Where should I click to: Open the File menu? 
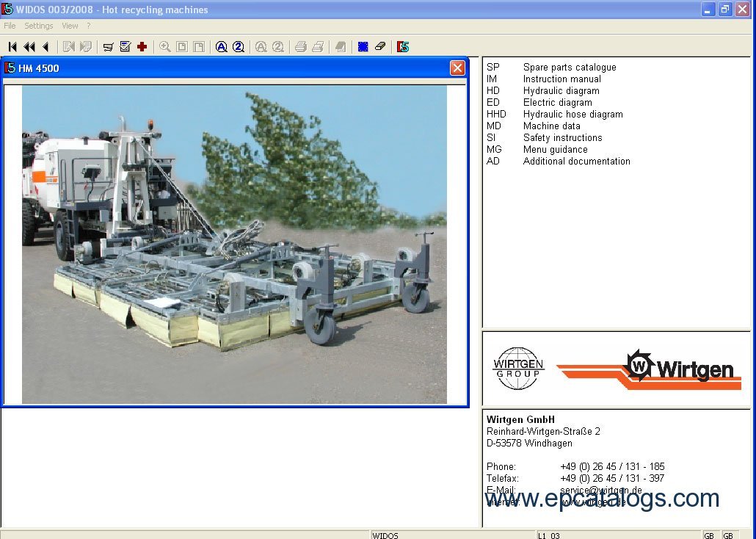pos(10,26)
